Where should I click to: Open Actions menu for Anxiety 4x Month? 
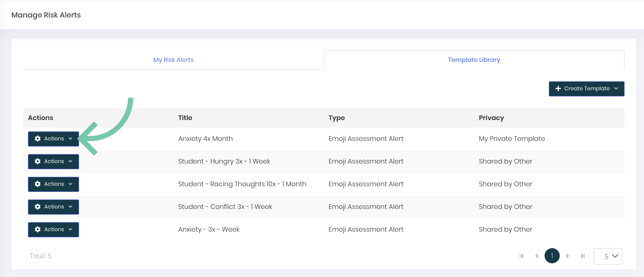[x=53, y=139]
